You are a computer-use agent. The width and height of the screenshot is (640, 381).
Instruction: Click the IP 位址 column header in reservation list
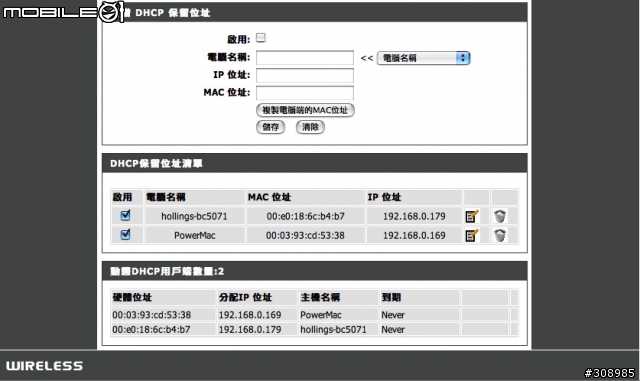pos(384,197)
